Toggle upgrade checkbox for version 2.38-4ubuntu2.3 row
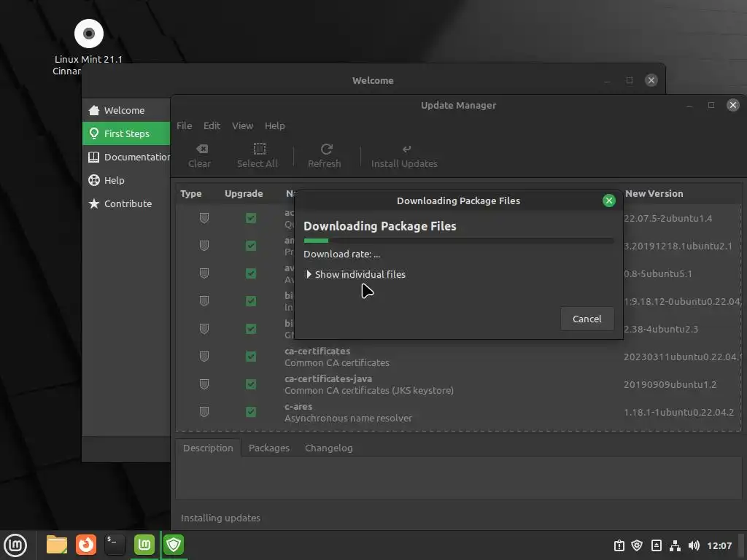Image resolution: width=747 pixels, height=560 pixels. (x=251, y=329)
